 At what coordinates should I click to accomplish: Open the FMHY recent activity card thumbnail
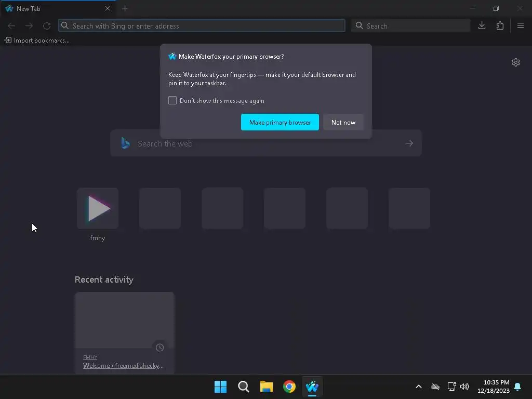tap(125, 320)
